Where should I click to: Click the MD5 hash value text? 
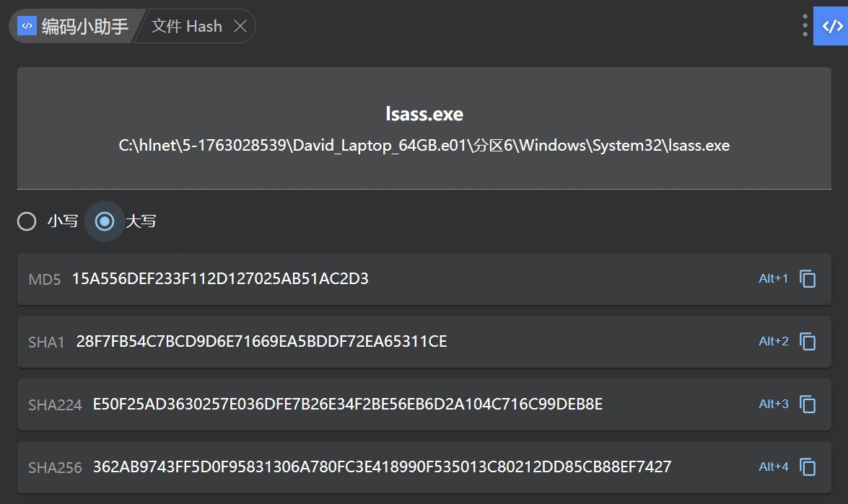point(220,279)
